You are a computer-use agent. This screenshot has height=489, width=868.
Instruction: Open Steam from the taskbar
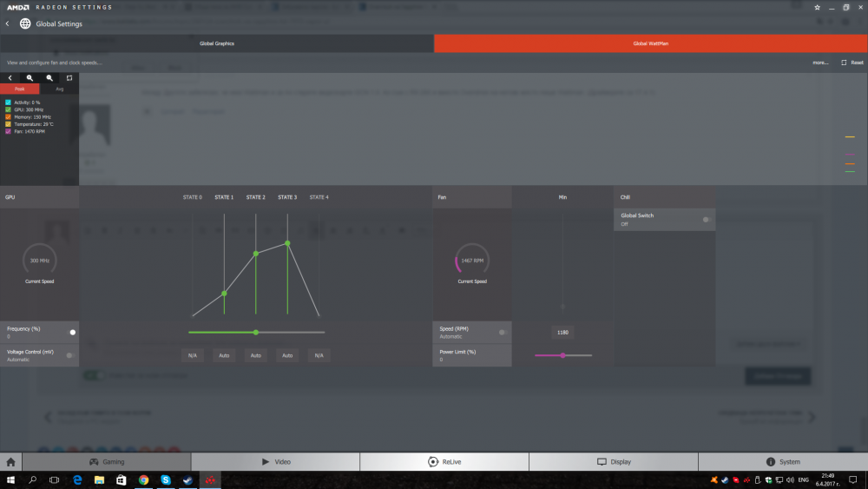[x=187, y=479]
